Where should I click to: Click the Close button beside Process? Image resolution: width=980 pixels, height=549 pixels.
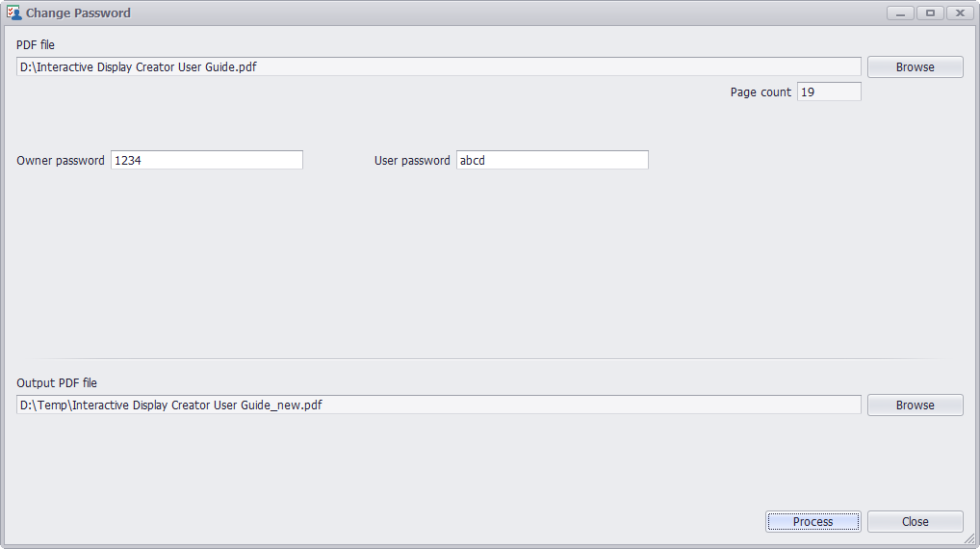click(915, 521)
